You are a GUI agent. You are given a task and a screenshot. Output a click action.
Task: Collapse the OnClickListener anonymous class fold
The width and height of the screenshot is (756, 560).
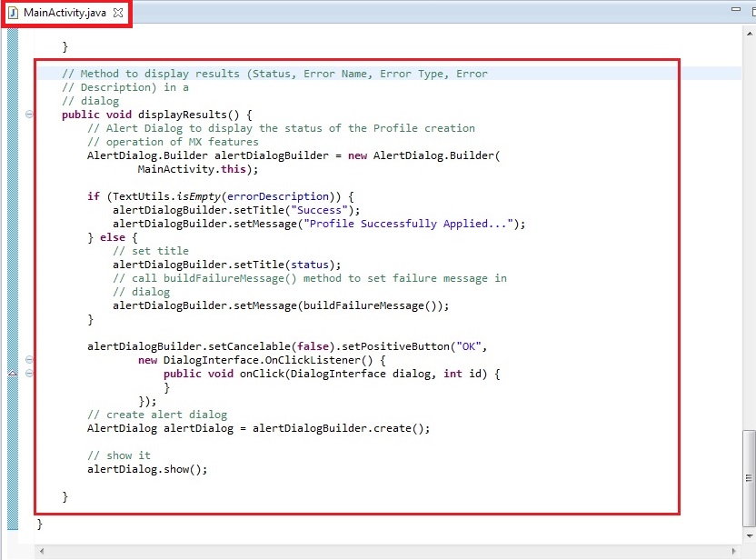click(30, 360)
